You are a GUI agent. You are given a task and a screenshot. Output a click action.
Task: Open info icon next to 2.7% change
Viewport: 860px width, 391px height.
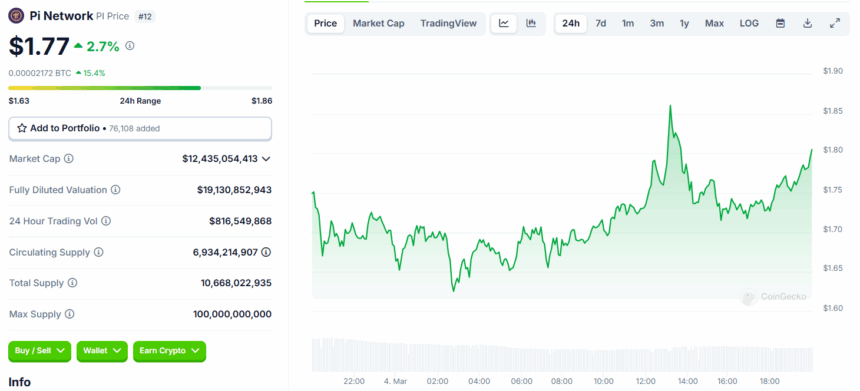coord(130,46)
